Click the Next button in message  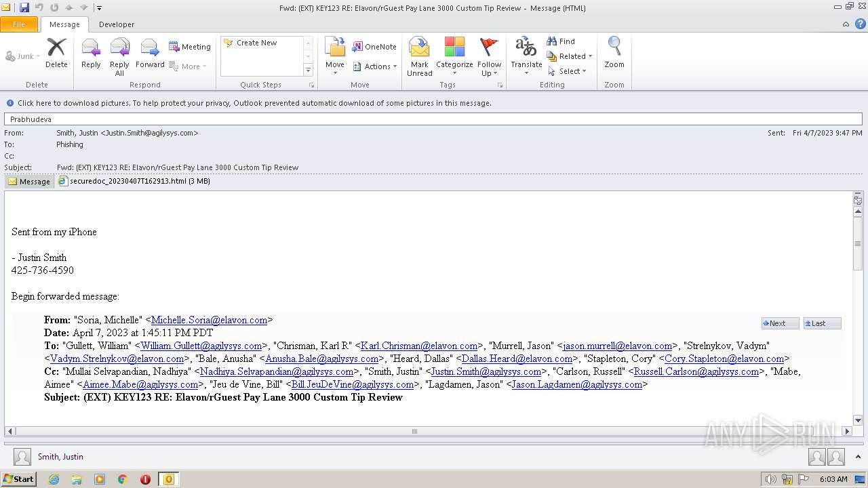coord(780,323)
